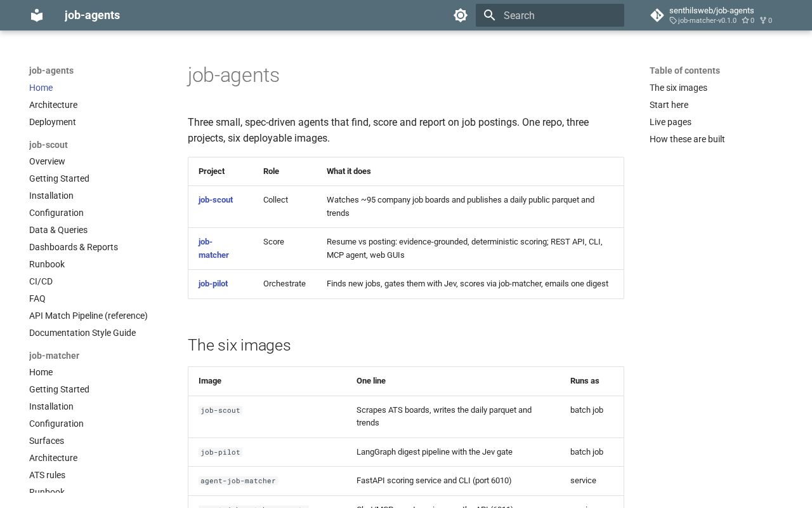Click the 'Runs as' column header
Viewport: 812px width, 508px height.
click(585, 380)
